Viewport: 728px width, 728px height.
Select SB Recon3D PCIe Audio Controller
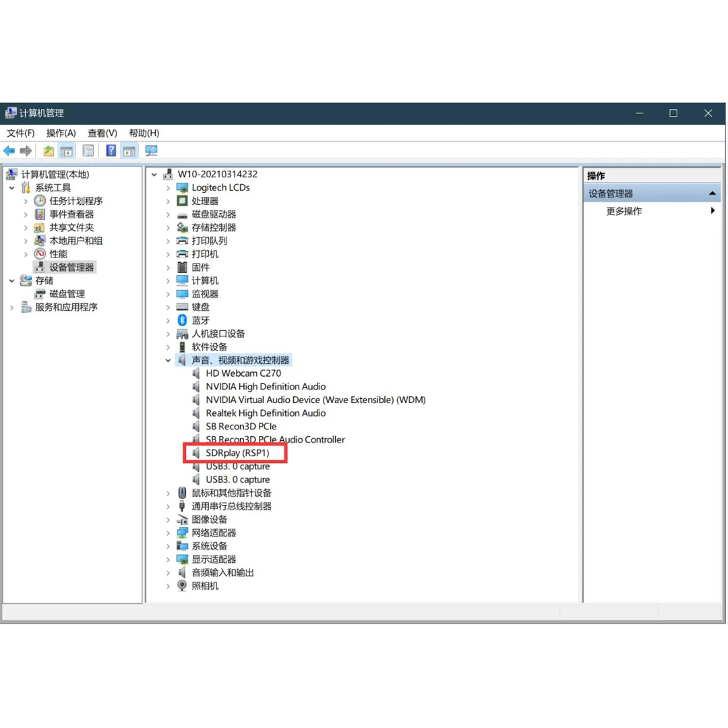[275, 439]
